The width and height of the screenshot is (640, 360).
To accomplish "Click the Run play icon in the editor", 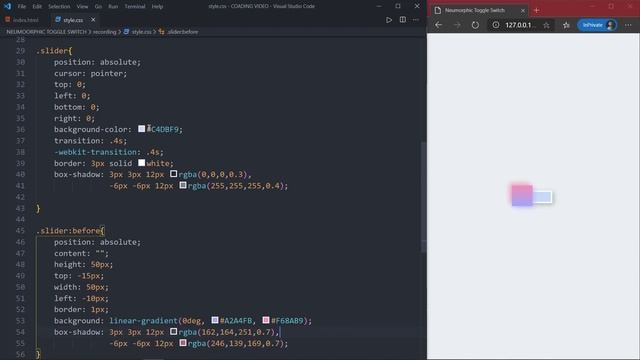I will (389, 20).
